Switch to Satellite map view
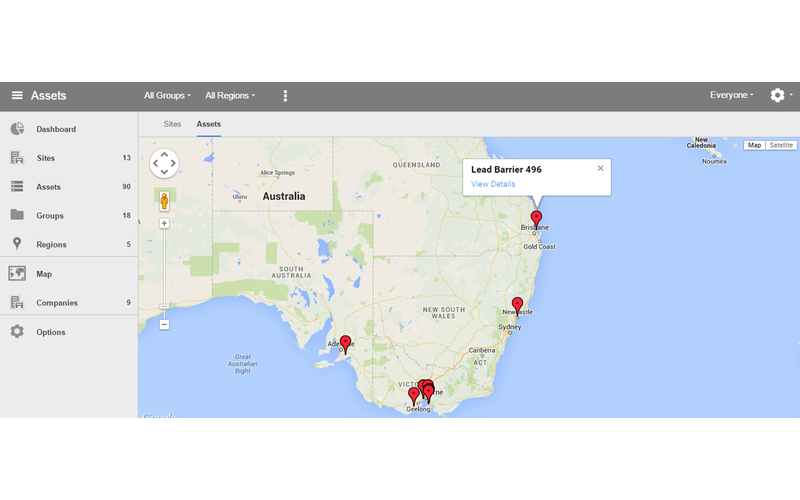The height and width of the screenshot is (500, 800). point(781,145)
